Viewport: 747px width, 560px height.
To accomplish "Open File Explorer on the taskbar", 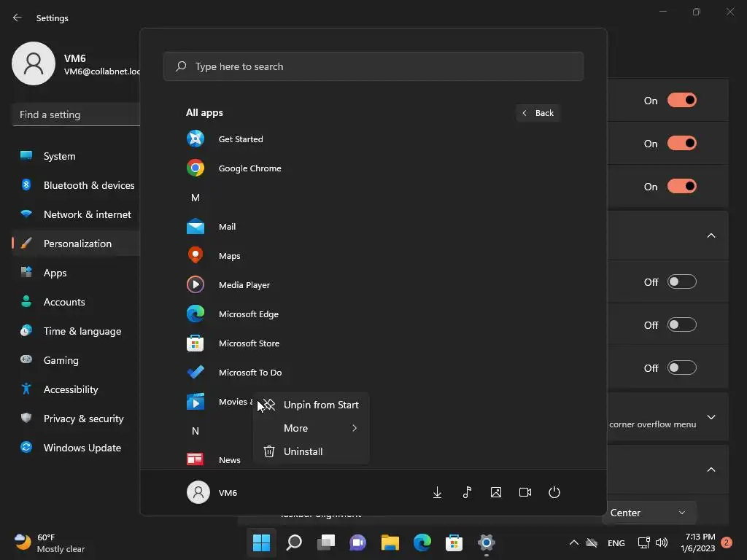I will 390,542.
